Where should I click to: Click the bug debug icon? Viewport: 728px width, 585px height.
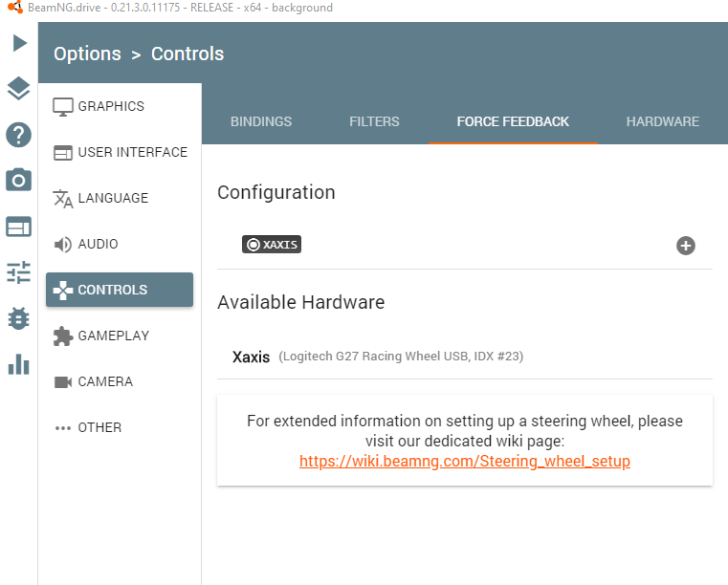[18, 318]
